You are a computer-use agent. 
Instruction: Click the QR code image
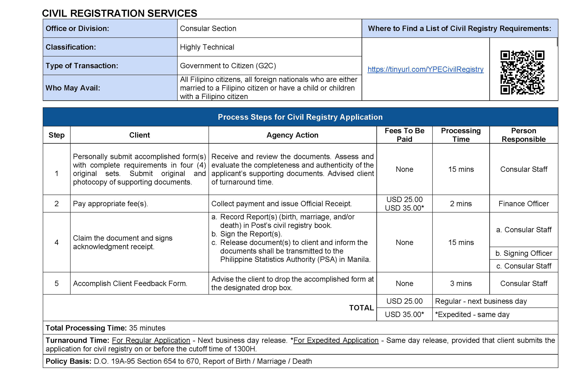522,72
